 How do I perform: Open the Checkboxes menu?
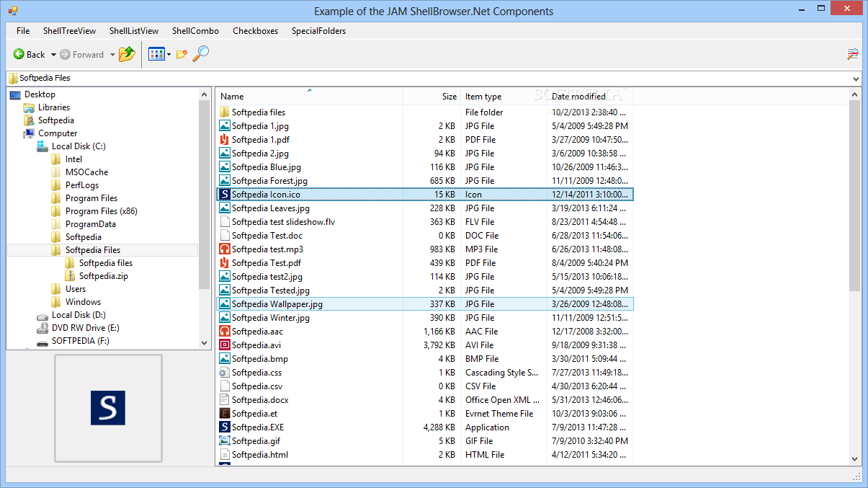coord(255,31)
